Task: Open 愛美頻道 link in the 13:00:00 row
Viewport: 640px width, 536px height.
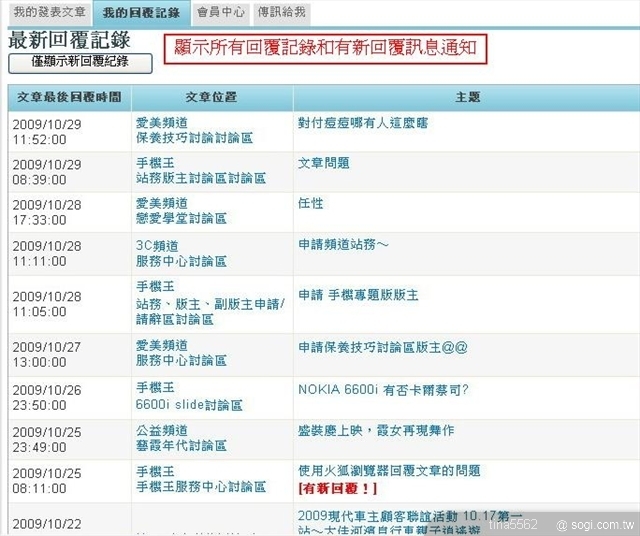Action: pyautogui.click(x=162, y=345)
